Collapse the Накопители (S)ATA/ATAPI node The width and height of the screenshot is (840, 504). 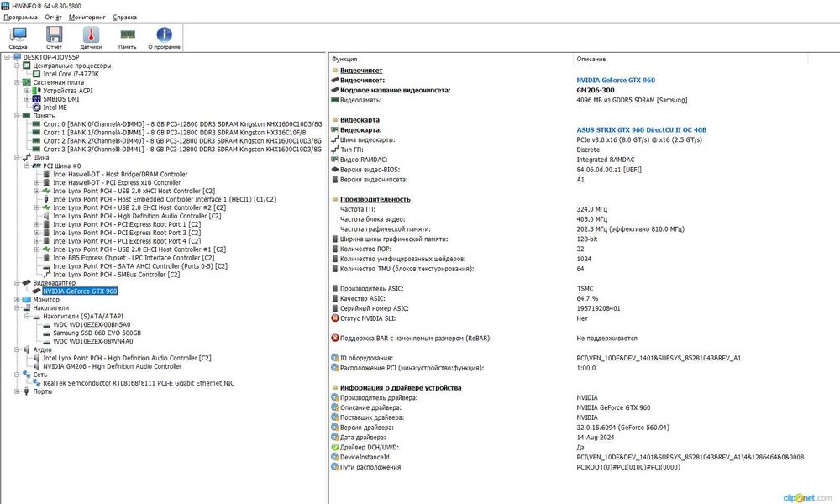(x=27, y=317)
